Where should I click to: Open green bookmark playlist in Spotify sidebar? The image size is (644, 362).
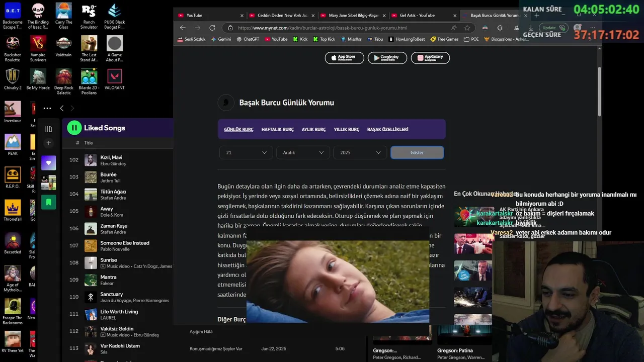pyautogui.click(x=48, y=202)
